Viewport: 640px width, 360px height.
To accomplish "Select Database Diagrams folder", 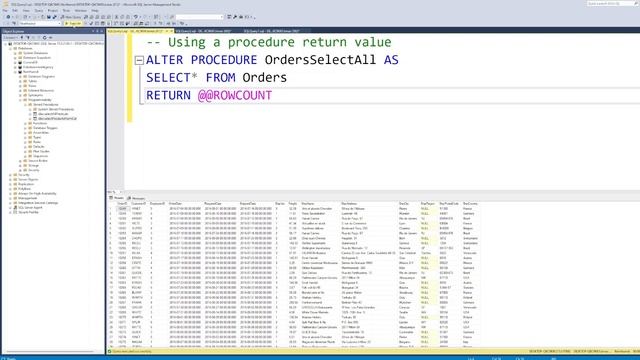I will [41, 76].
